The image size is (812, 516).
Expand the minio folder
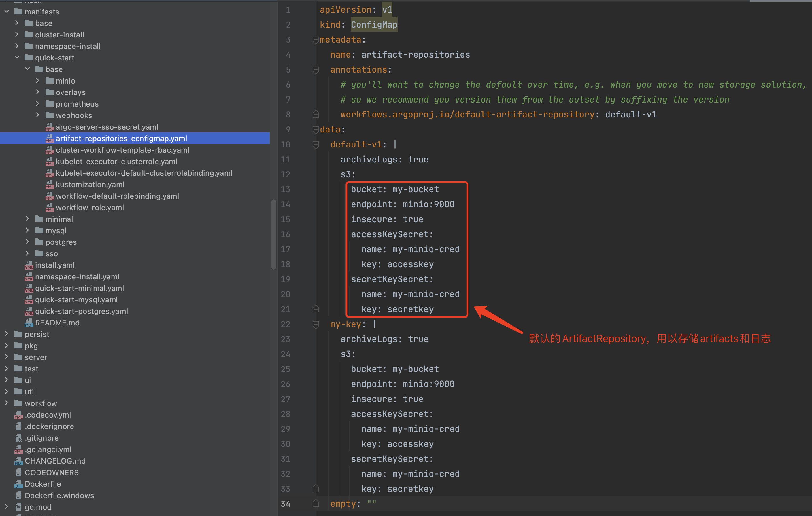pos(37,81)
